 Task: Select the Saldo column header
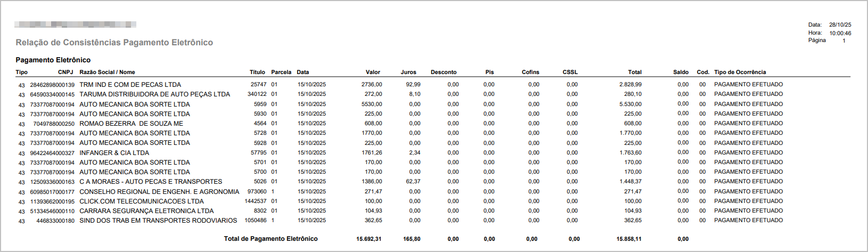click(681, 72)
